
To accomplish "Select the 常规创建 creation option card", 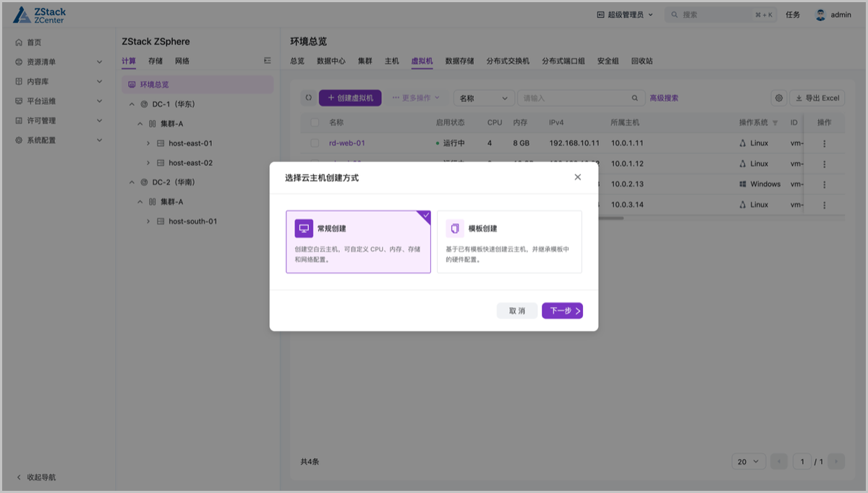I will (358, 242).
